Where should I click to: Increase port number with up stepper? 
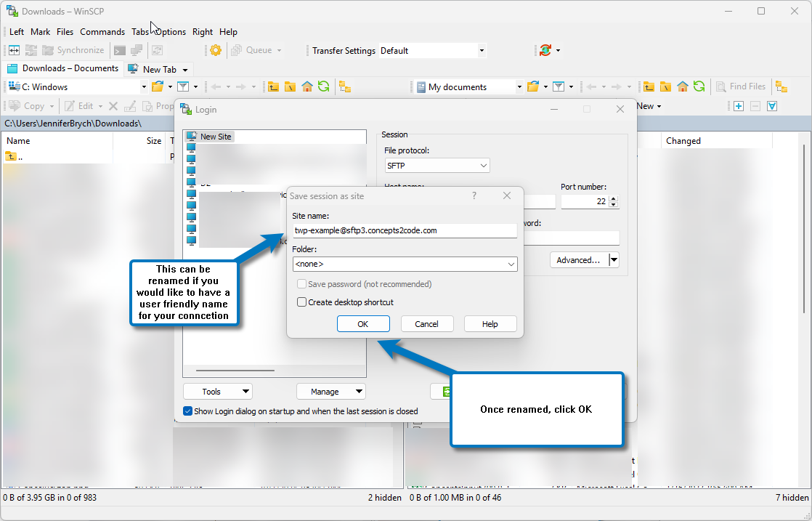[x=614, y=198]
